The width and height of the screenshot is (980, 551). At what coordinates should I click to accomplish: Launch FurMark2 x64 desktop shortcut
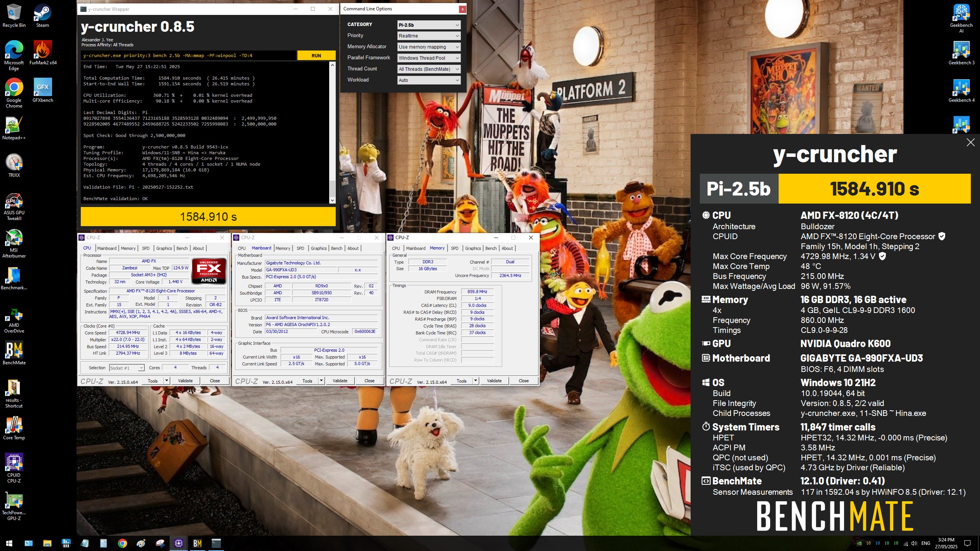click(x=43, y=53)
